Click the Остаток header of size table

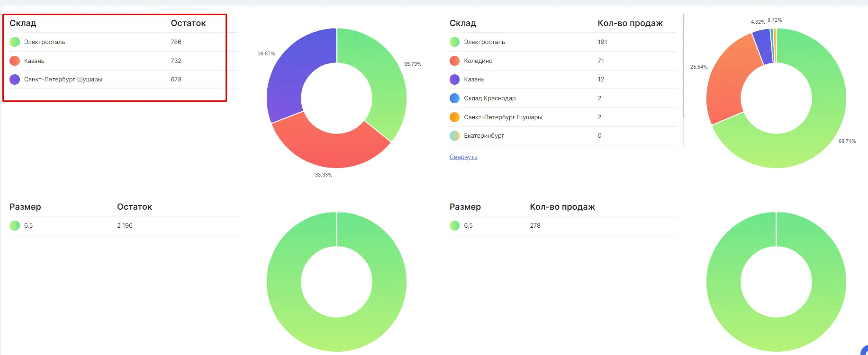[135, 207]
